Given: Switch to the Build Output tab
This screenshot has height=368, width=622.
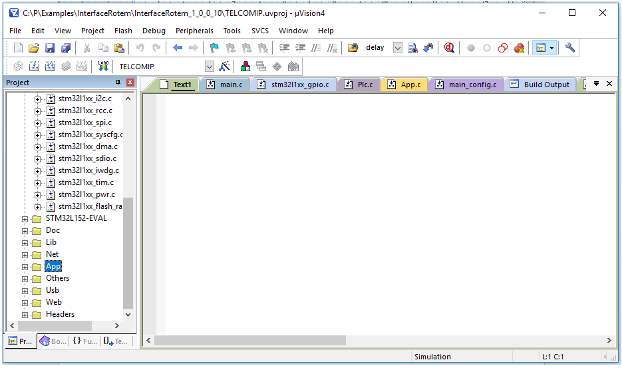Looking at the screenshot, I should coord(540,84).
